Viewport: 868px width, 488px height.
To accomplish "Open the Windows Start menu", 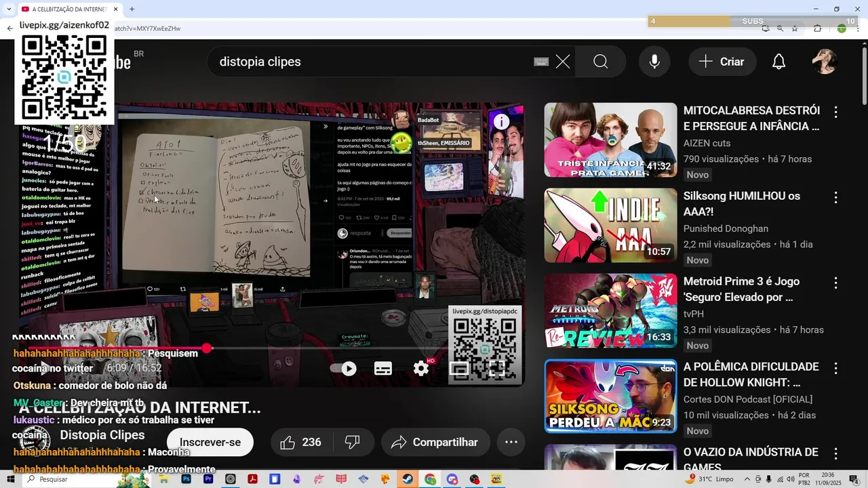I will (9, 479).
